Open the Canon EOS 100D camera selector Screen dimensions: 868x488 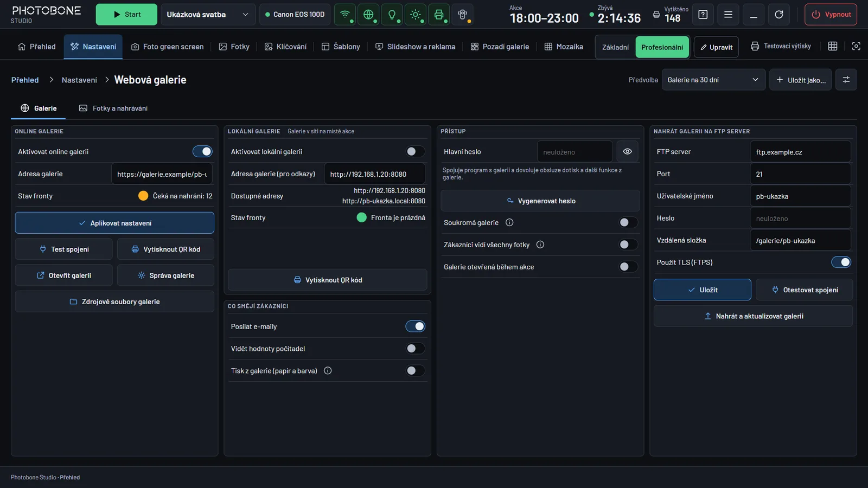[295, 15]
